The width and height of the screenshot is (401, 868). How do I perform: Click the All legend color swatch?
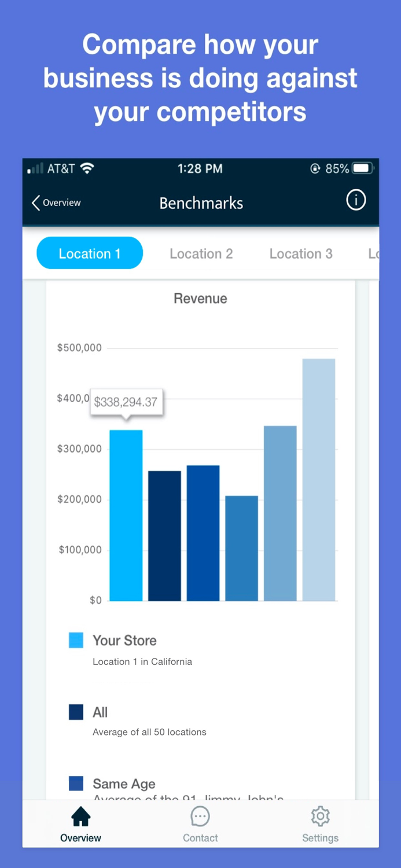pos(76,712)
